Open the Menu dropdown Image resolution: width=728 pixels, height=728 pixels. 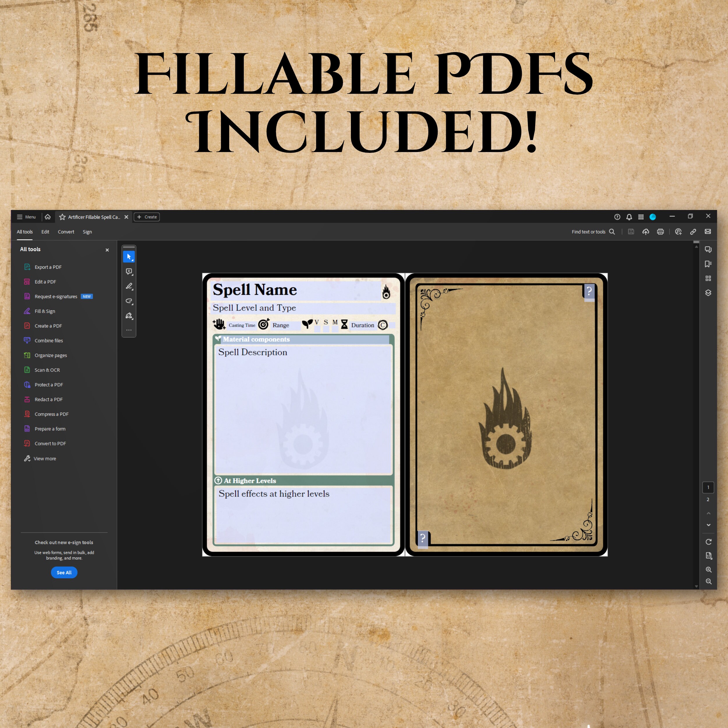tap(26, 217)
